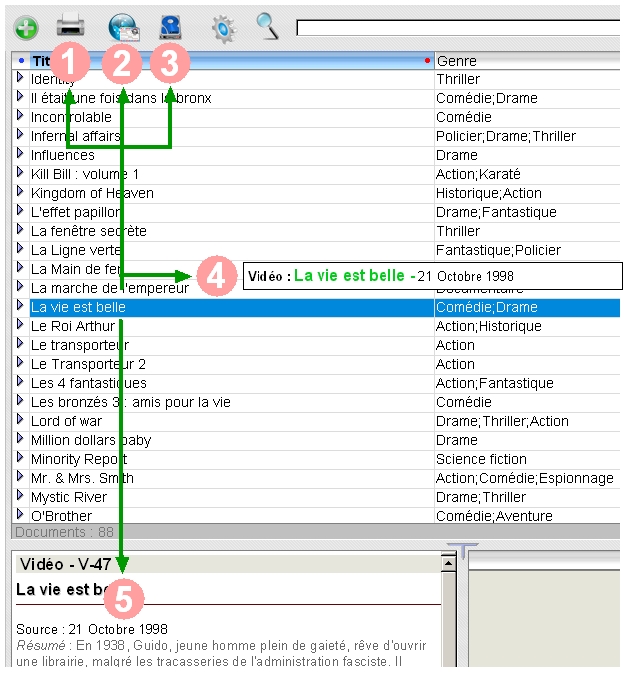Expand the Mystic River row triangle
The width and height of the screenshot is (629, 673).
pos(20,495)
